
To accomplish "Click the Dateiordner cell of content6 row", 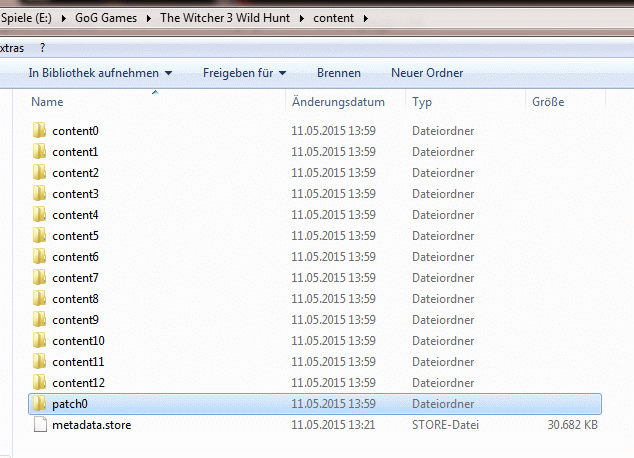I will [x=443, y=257].
